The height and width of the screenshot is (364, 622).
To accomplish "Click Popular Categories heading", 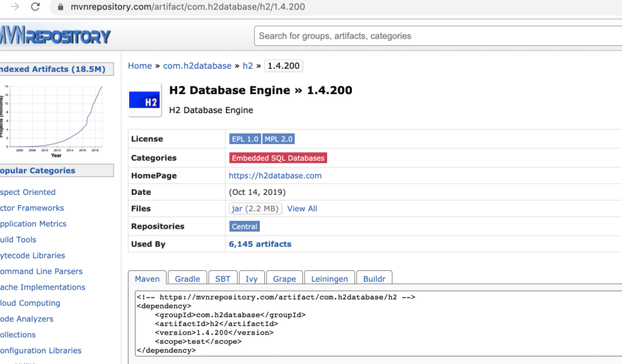I will coord(38,171).
